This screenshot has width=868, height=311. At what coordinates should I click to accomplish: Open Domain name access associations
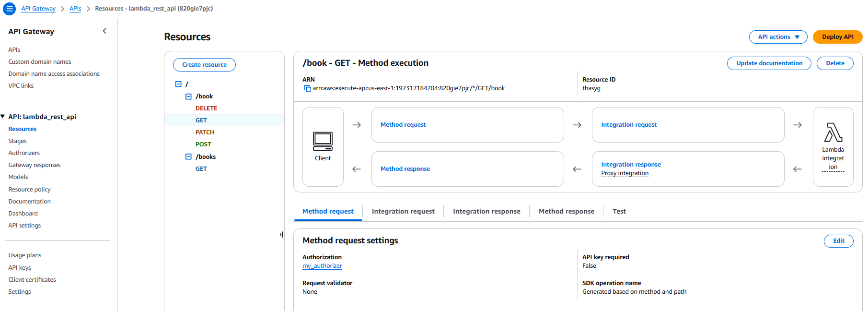[54, 74]
